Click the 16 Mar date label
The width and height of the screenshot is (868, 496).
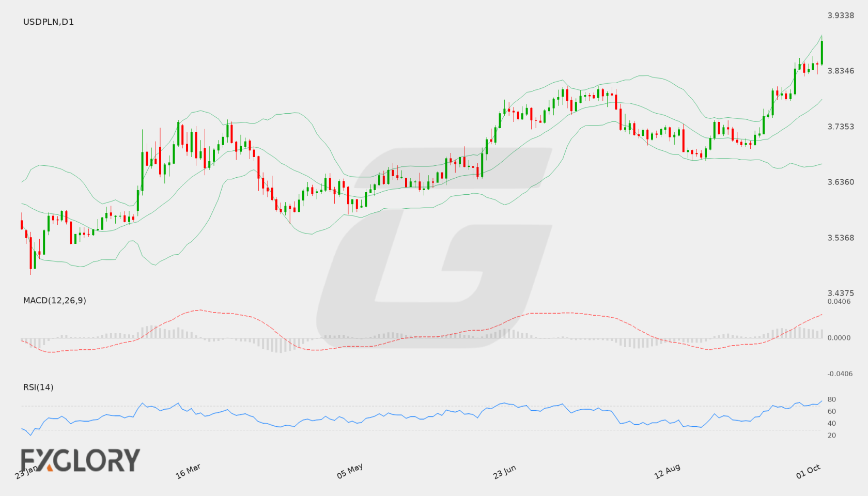188,471
